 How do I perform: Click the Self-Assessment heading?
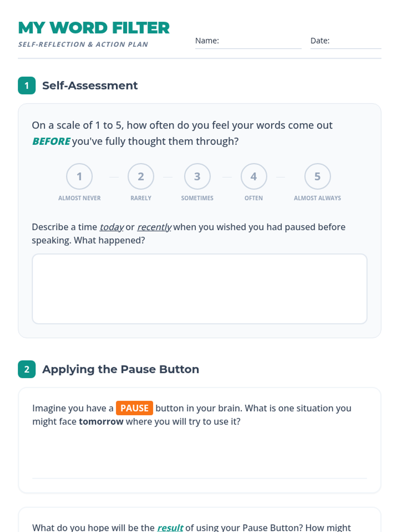[90, 85]
